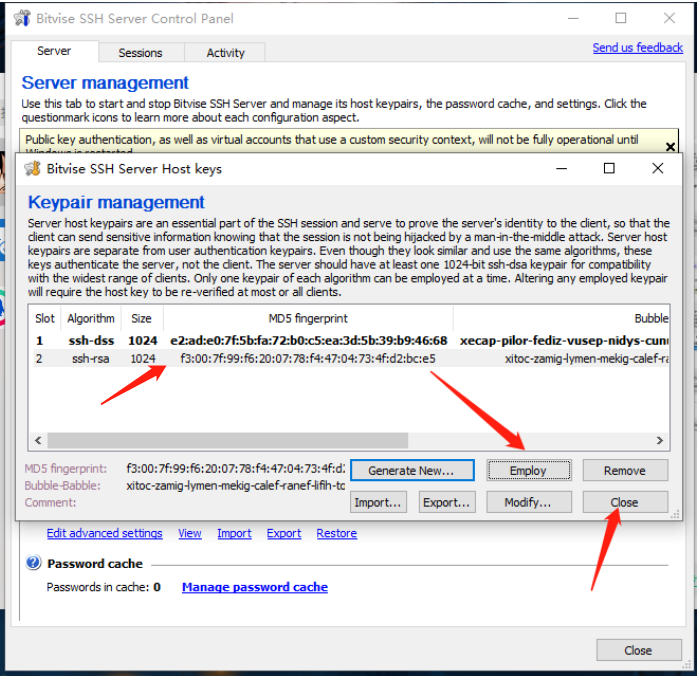Select the ssh-dss keypair row in slot 1
The image size is (697, 676).
(349, 340)
